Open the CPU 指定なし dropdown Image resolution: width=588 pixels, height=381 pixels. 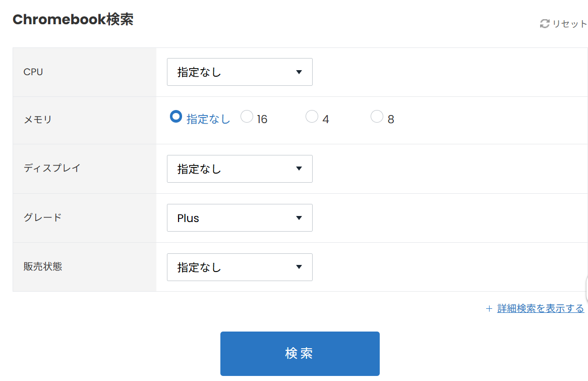(x=240, y=72)
